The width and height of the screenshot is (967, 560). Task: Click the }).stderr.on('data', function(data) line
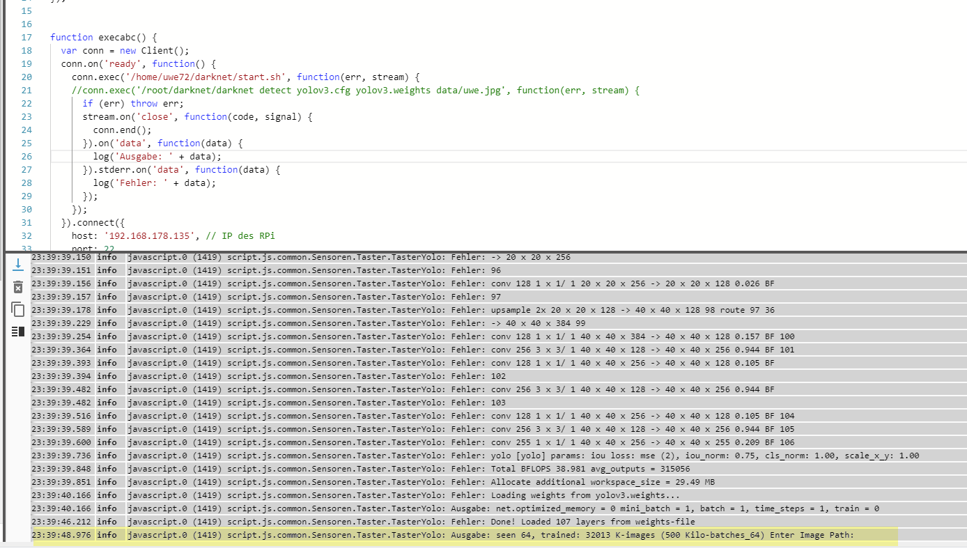181,169
